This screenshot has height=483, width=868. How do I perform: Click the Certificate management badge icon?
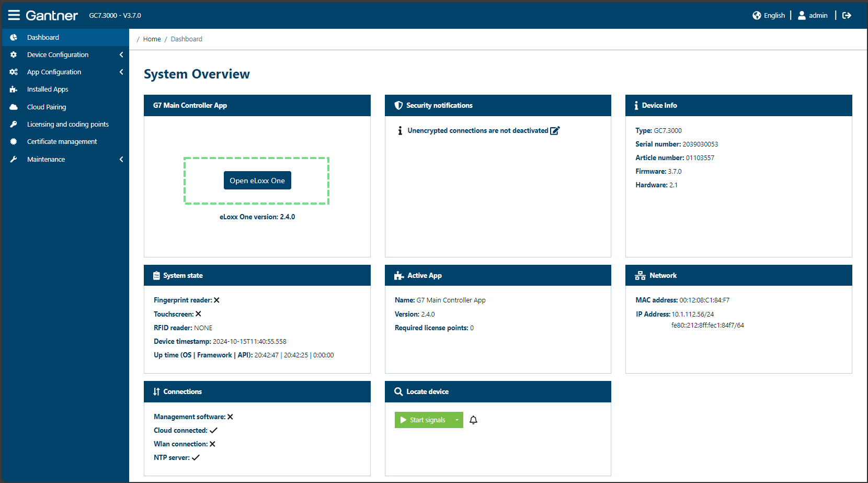click(x=14, y=141)
